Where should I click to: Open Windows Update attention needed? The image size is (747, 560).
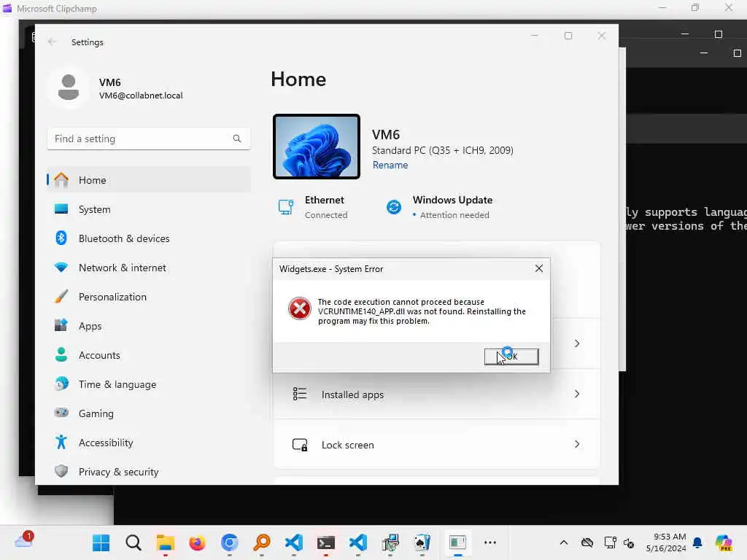coord(438,207)
